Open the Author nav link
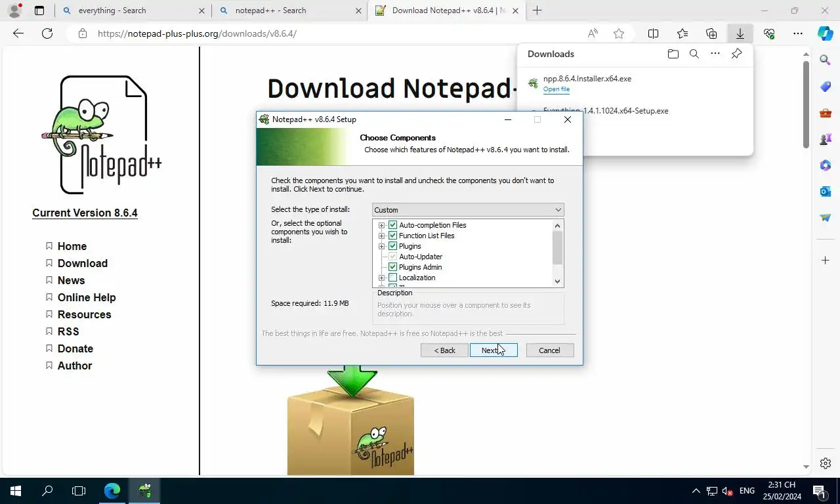The image size is (840, 504). click(x=75, y=366)
